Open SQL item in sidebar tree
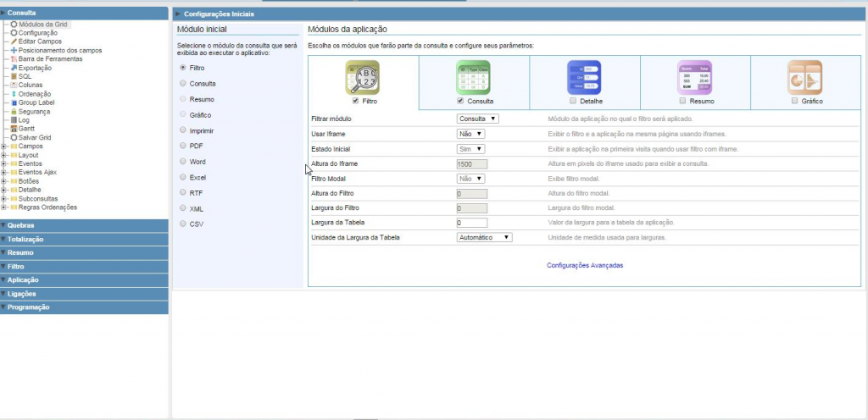This screenshot has height=420, width=868. (25, 76)
